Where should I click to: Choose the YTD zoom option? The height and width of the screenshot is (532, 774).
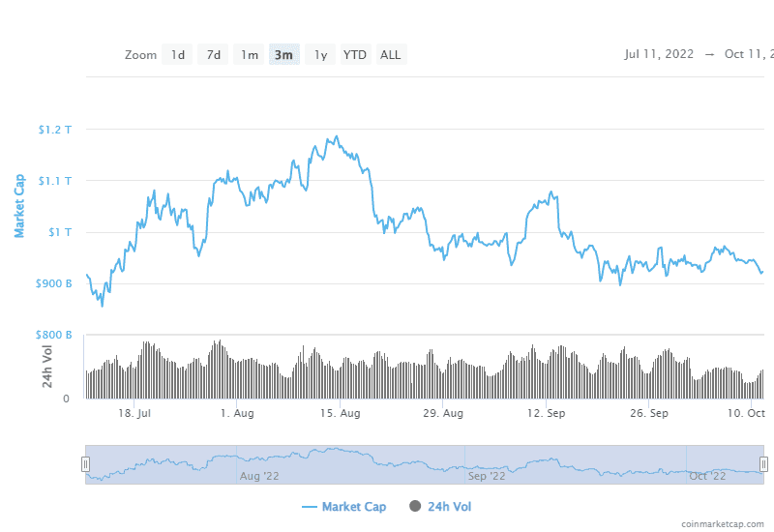coord(355,55)
